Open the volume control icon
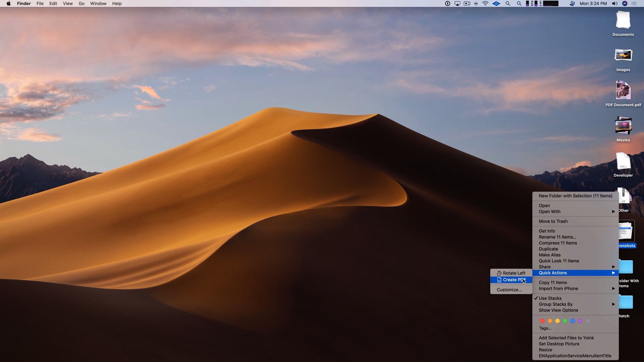This screenshot has height=362, width=644. (614, 3)
